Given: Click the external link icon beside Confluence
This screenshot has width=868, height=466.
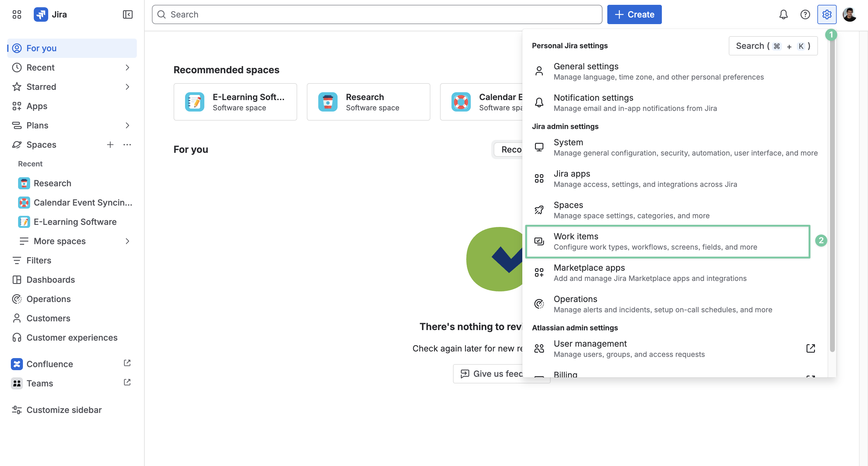Looking at the screenshot, I should click(127, 363).
